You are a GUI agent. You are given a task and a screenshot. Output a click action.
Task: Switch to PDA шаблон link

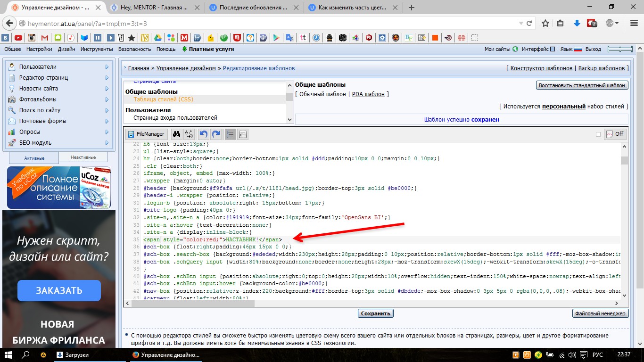tap(368, 94)
